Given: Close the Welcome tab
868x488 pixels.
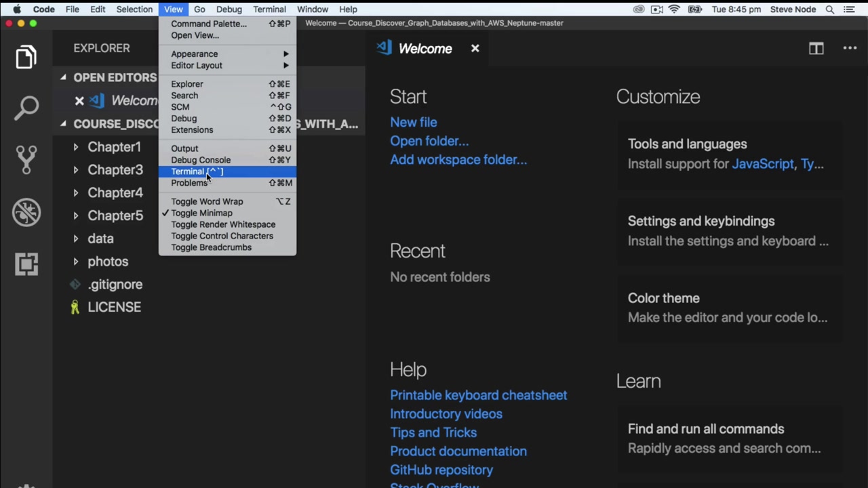Looking at the screenshot, I should pyautogui.click(x=475, y=48).
